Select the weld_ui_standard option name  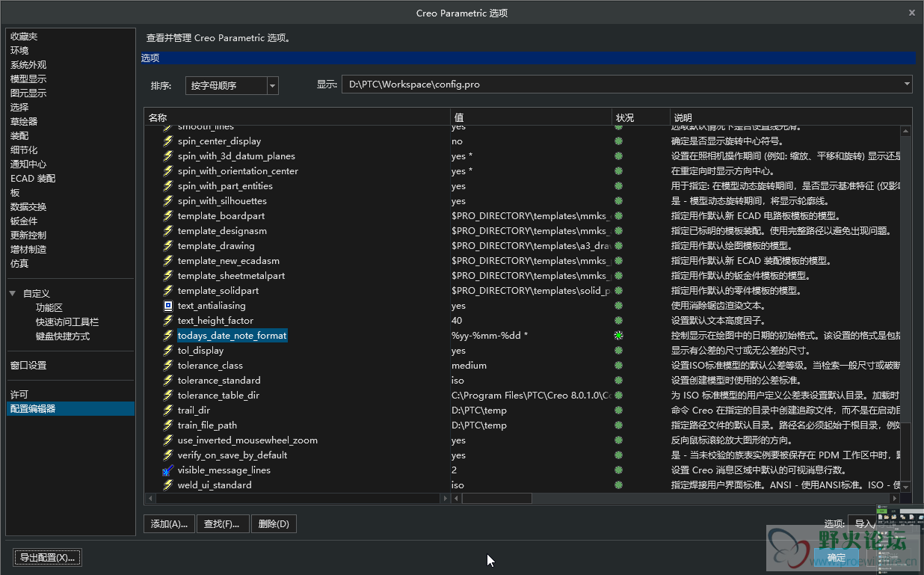pos(215,485)
